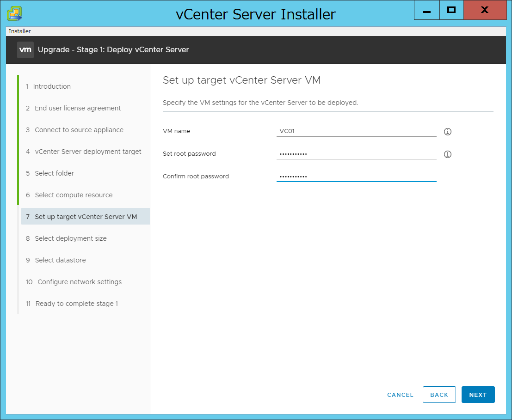Click the VM name info icon

448,131
